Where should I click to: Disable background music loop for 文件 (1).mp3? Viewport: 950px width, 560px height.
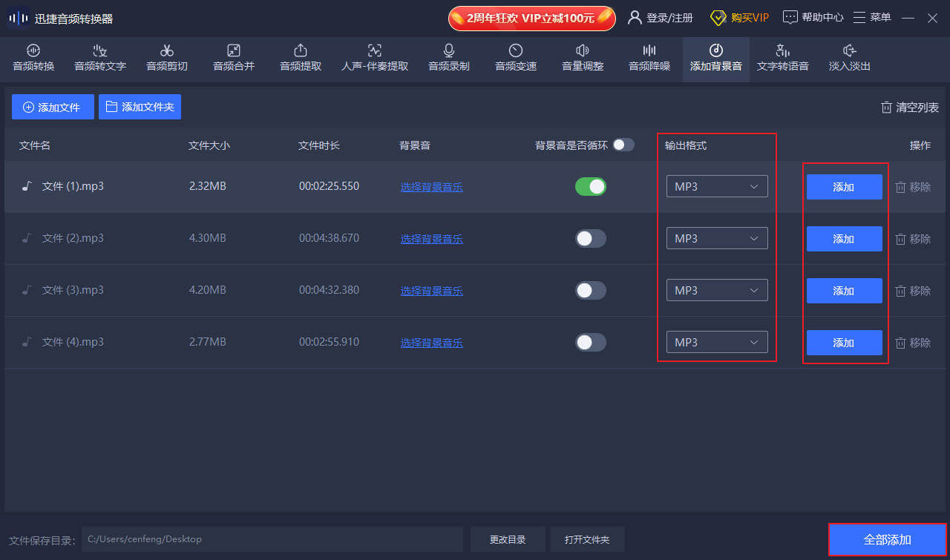pos(591,186)
